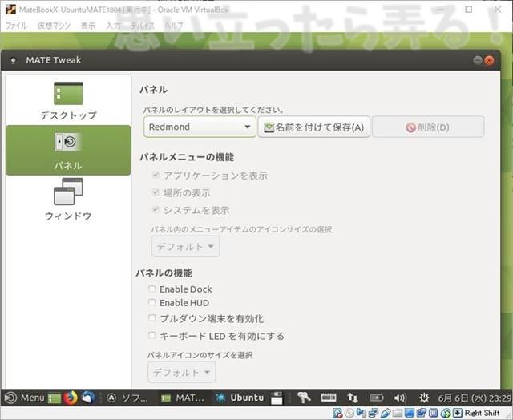Screen dimensions: 513x420
Task: Click the 削除(D) button
Action: (428, 127)
